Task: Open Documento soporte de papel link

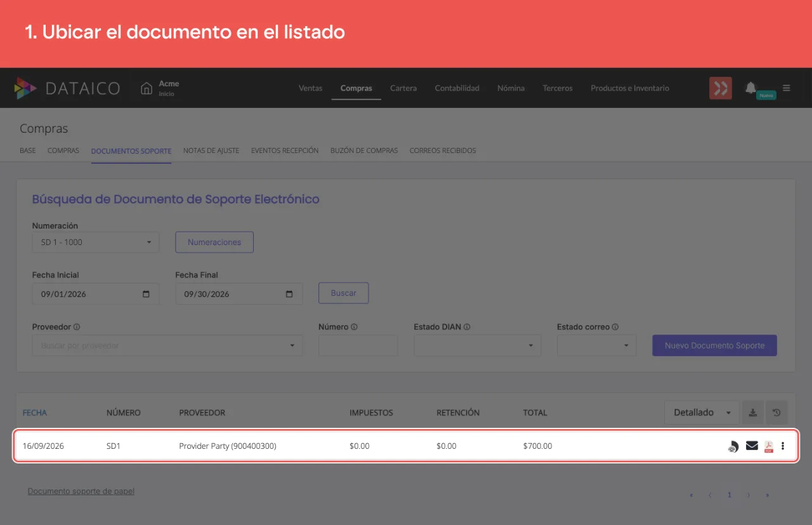Action: point(81,491)
